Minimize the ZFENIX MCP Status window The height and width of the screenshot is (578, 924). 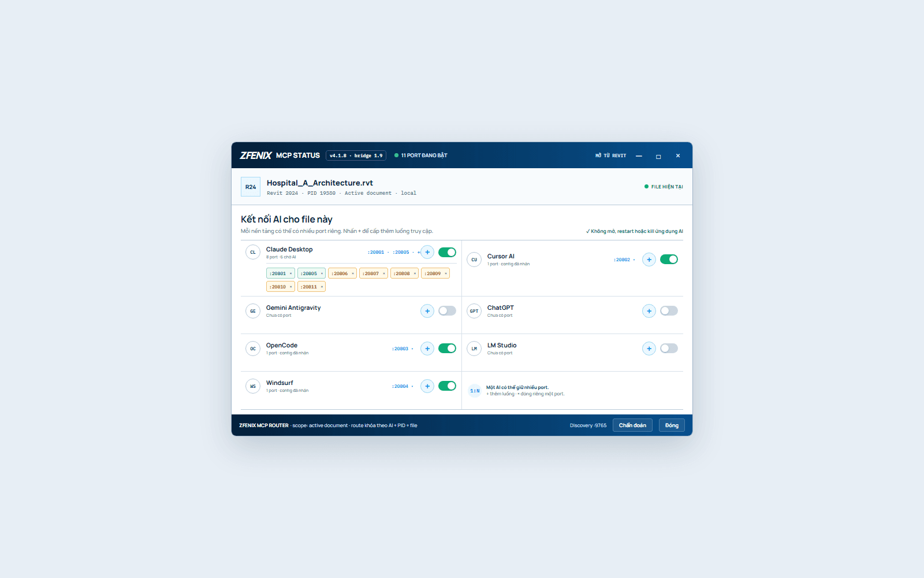639,156
